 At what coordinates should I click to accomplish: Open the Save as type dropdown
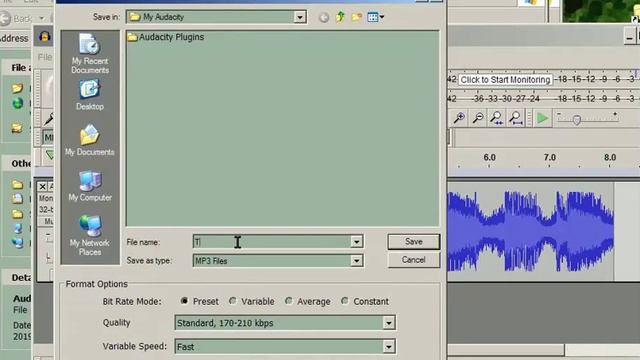point(356,260)
